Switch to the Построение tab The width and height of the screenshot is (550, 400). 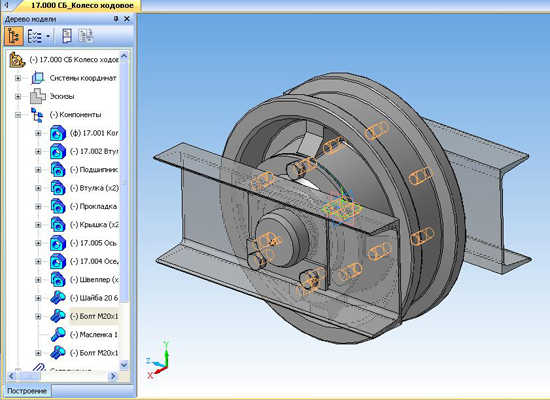click(27, 391)
